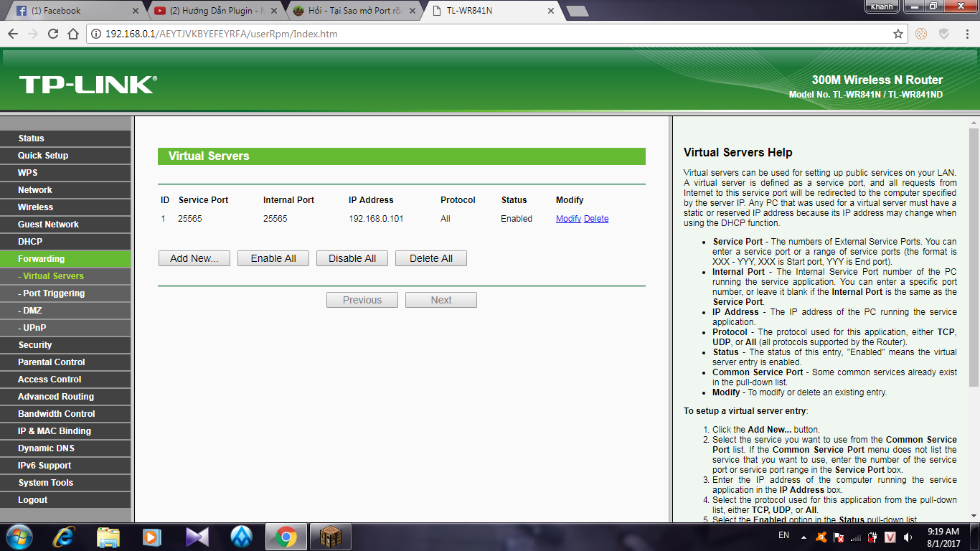Image resolution: width=980 pixels, height=551 pixels.
Task: Go to the Network menu
Action: click(65, 190)
